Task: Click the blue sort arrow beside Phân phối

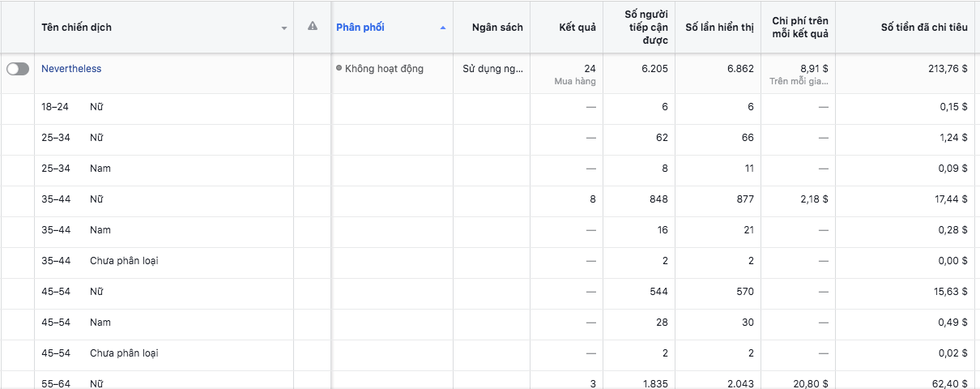Action: 442,28
